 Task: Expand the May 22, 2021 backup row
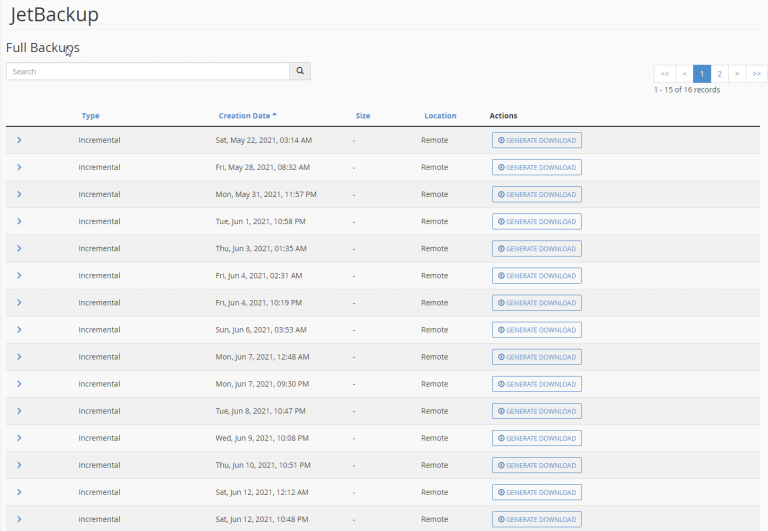click(x=19, y=140)
